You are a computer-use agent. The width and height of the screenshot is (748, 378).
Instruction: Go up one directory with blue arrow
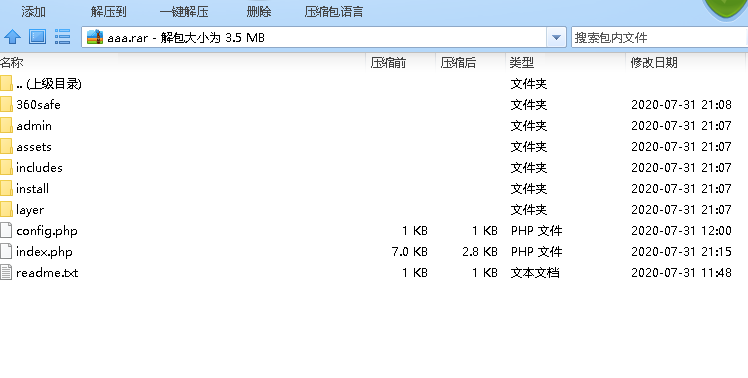(x=12, y=37)
